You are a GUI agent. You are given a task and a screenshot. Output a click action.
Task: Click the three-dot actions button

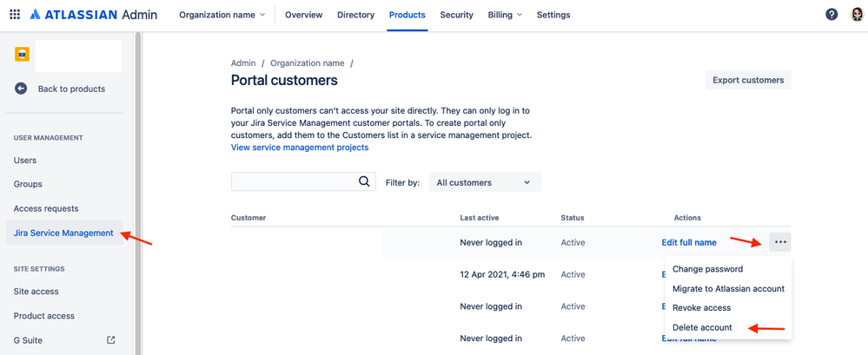tap(780, 242)
